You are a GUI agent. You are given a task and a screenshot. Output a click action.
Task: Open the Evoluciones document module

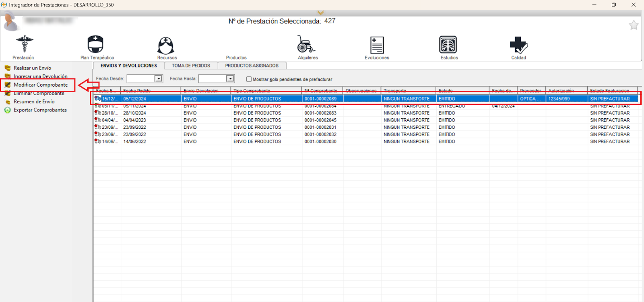click(377, 45)
